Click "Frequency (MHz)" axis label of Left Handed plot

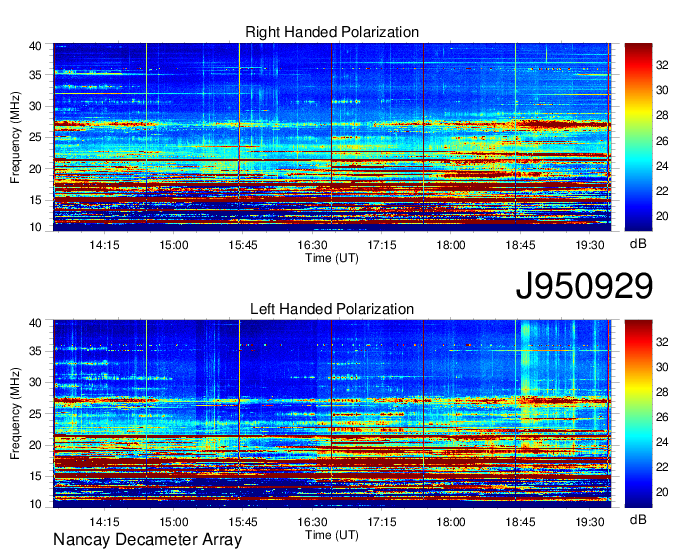(15, 414)
